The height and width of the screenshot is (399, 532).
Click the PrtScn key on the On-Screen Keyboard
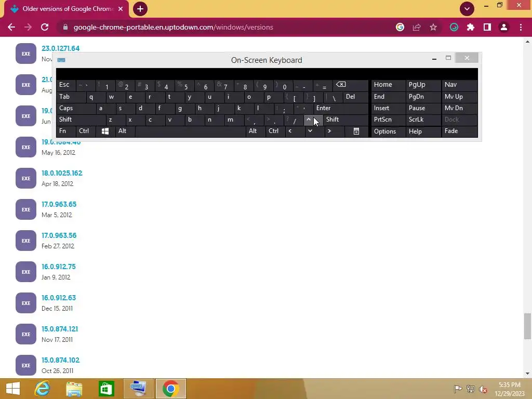click(x=388, y=120)
